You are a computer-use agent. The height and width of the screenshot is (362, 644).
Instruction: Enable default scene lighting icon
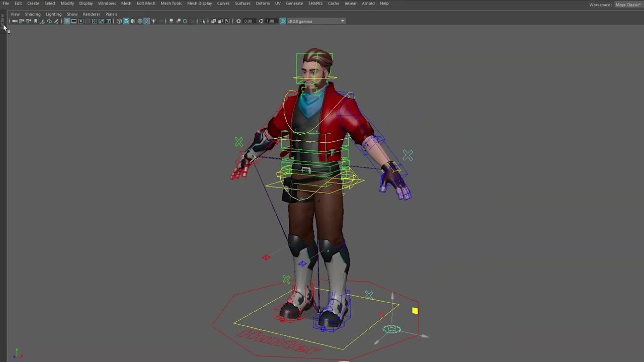click(x=153, y=21)
